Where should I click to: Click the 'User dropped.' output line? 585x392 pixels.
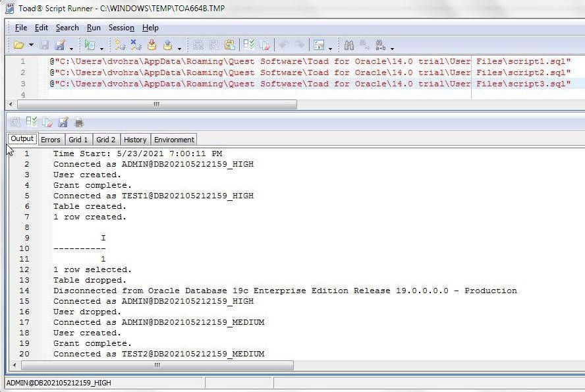pos(88,312)
